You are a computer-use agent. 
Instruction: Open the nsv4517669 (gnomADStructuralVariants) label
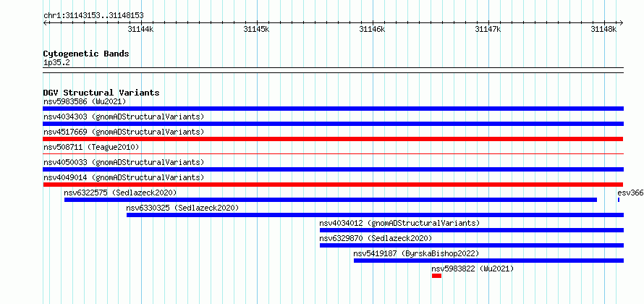(x=124, y=132)
